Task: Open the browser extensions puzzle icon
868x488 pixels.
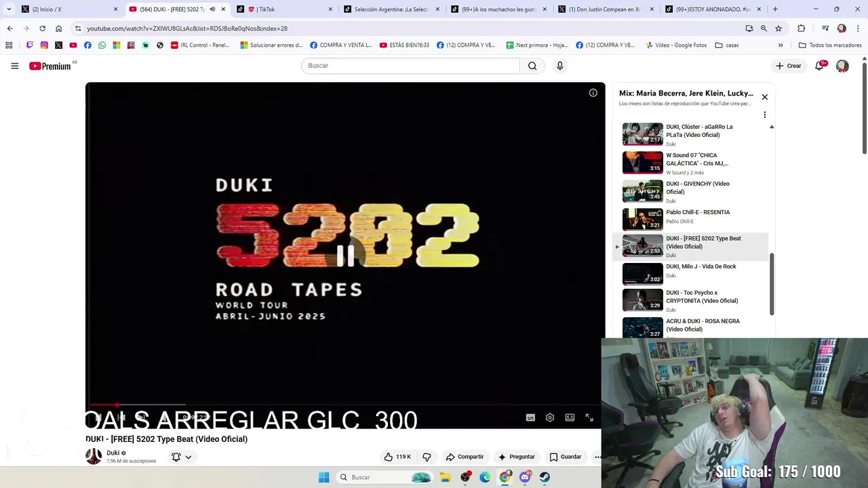Action: tap(801, 28)
